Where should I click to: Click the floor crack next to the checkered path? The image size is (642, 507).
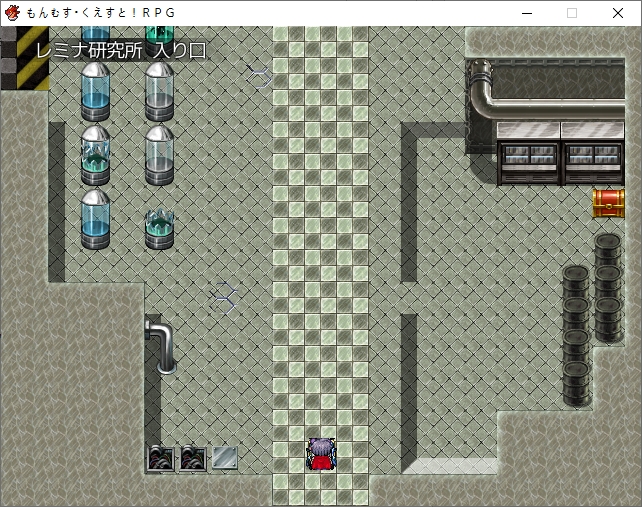tap(258, 76)
